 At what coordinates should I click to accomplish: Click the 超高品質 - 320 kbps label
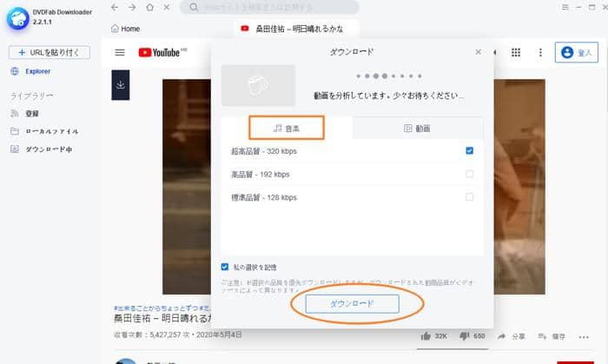click(x=264, y=151)
